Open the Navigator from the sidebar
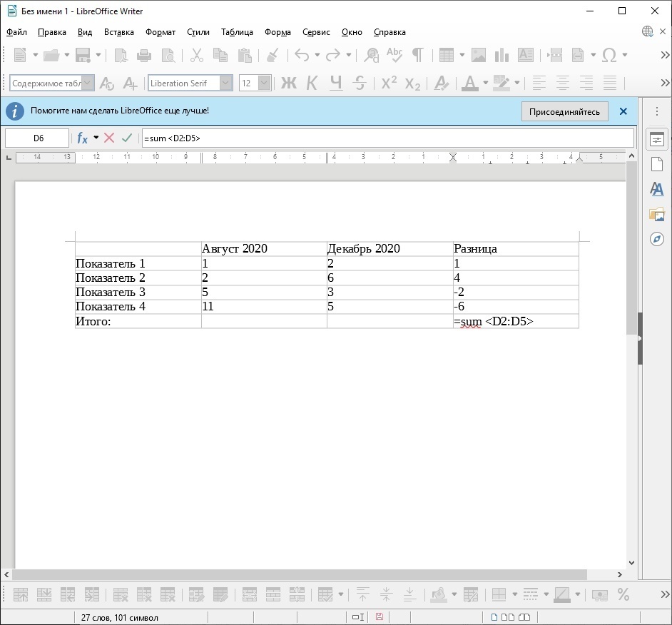Viewport: 672px width, 625px height. (657, 239)
